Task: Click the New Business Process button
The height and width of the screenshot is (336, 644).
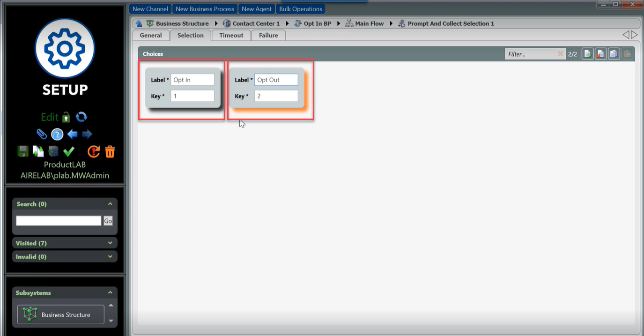Action: click(205, 9)
